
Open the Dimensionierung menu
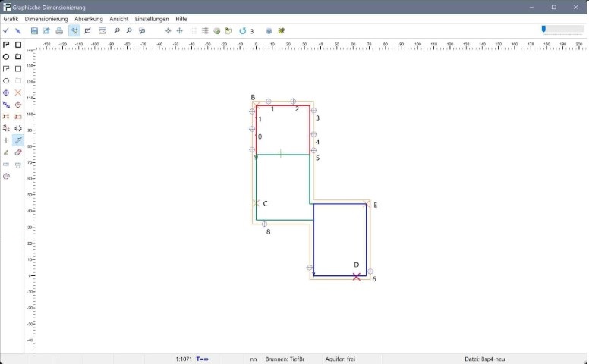[46, 19]
